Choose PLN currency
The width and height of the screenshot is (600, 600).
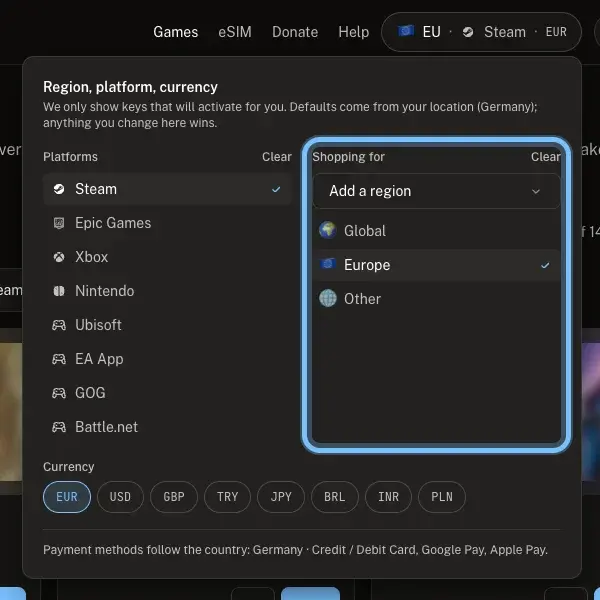point(442,497)
